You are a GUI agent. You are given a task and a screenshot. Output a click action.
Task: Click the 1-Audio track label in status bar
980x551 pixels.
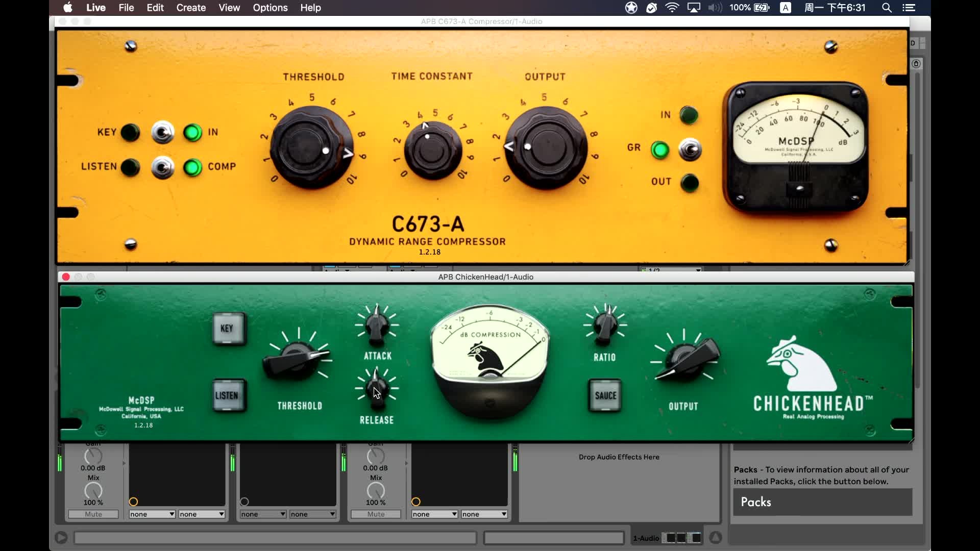(x=646, y=538)
